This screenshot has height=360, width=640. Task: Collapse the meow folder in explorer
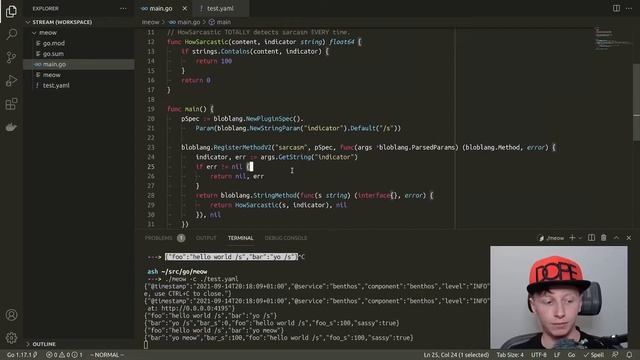point(48,33)
